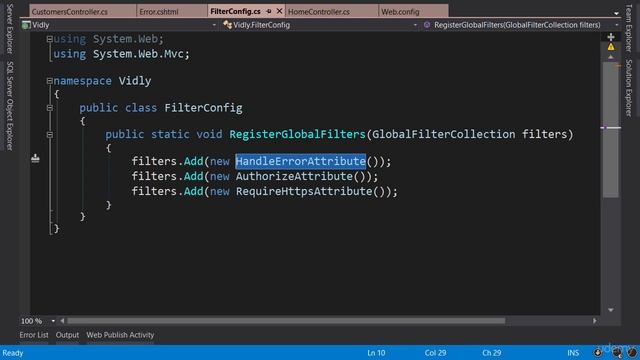
Task: Click the INS indicator in status bar
Action: coord(573,353)
